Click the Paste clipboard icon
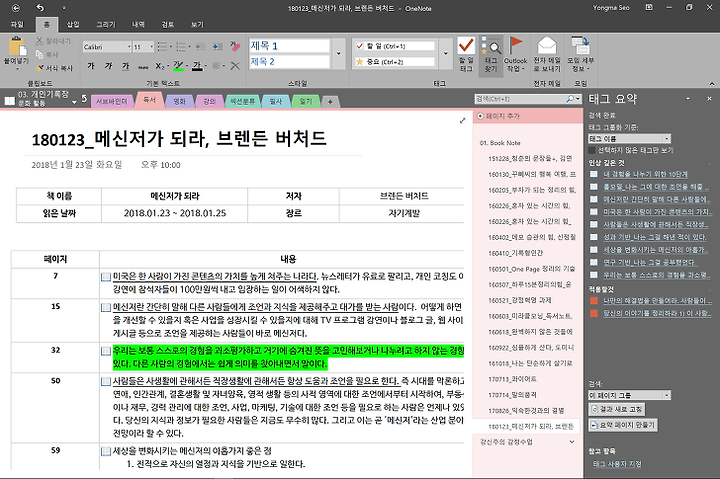Viewport: 720px width, 479px height. point(17,46)
